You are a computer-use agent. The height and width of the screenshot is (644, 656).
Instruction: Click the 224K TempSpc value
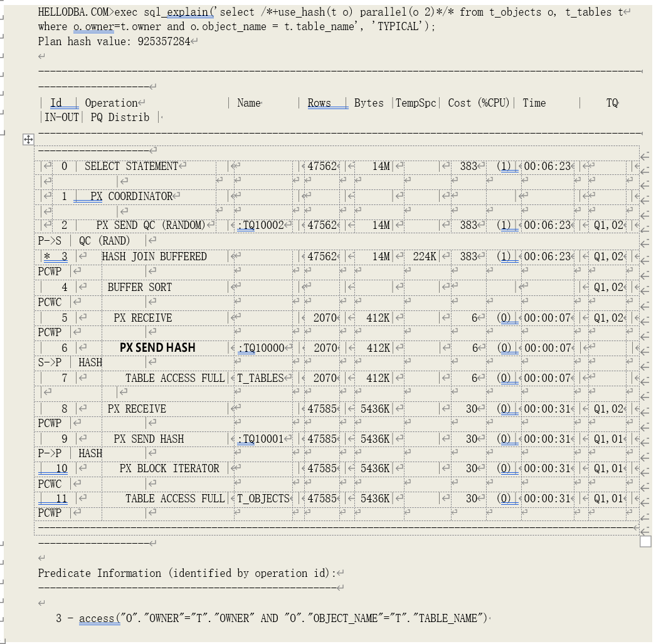(425, 256)
